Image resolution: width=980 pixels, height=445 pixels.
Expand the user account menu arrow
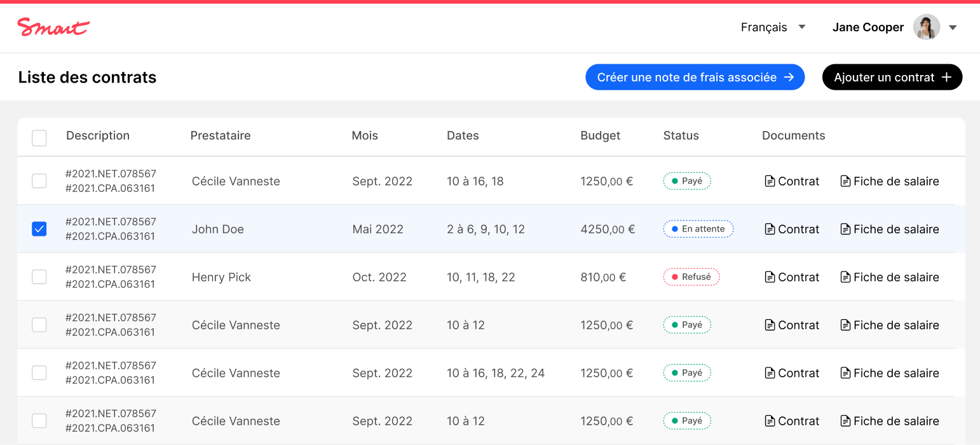tap(953, 27)
